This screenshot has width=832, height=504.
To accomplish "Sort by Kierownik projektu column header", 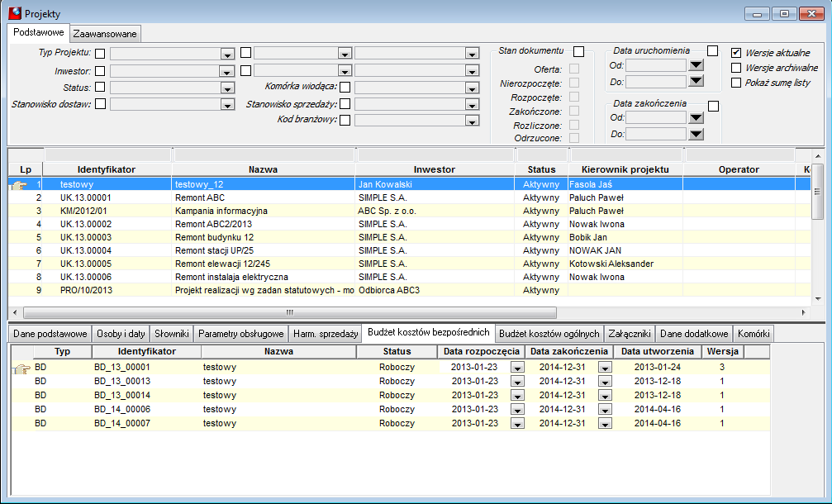I will [x=625, y=169].
